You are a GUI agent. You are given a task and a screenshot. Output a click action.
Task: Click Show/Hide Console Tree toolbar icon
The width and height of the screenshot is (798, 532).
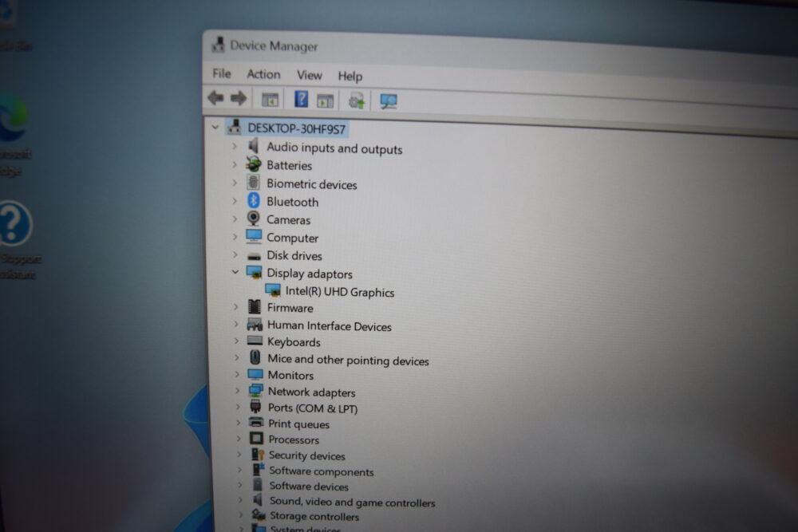(x=270, y=99)
